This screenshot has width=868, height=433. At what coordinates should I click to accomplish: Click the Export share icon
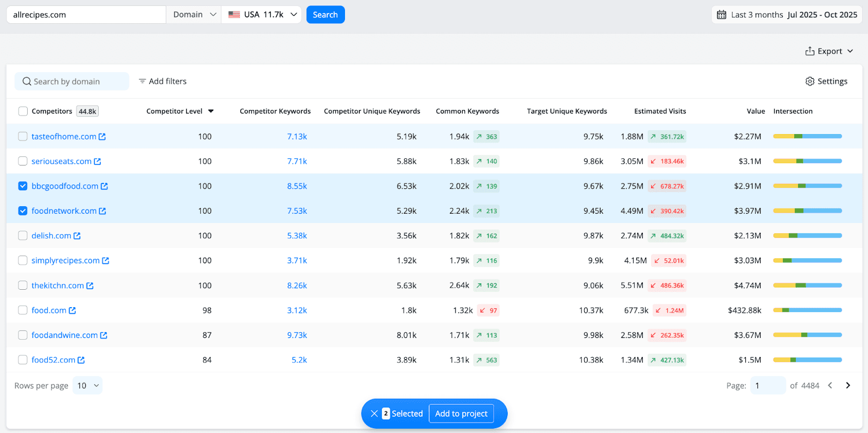(x=810, y=51)
